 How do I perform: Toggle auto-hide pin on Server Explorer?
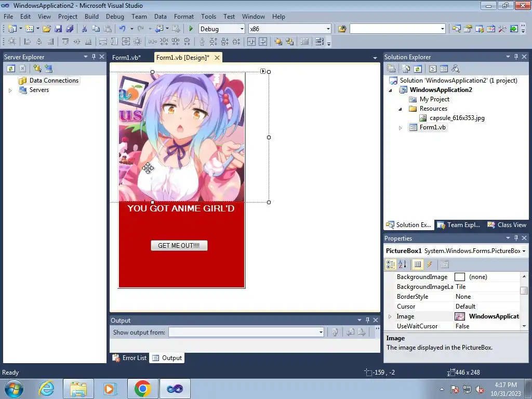pos(94,57)
